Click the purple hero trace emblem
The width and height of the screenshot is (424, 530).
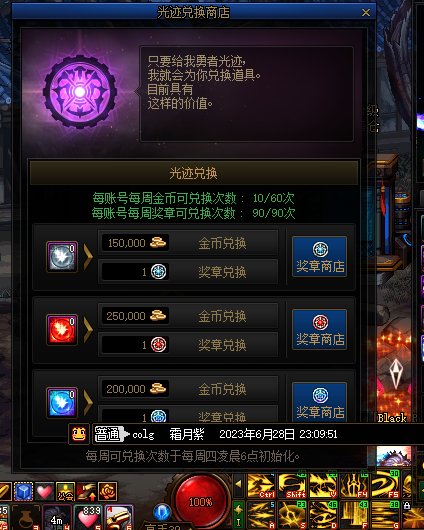[80, 92]
